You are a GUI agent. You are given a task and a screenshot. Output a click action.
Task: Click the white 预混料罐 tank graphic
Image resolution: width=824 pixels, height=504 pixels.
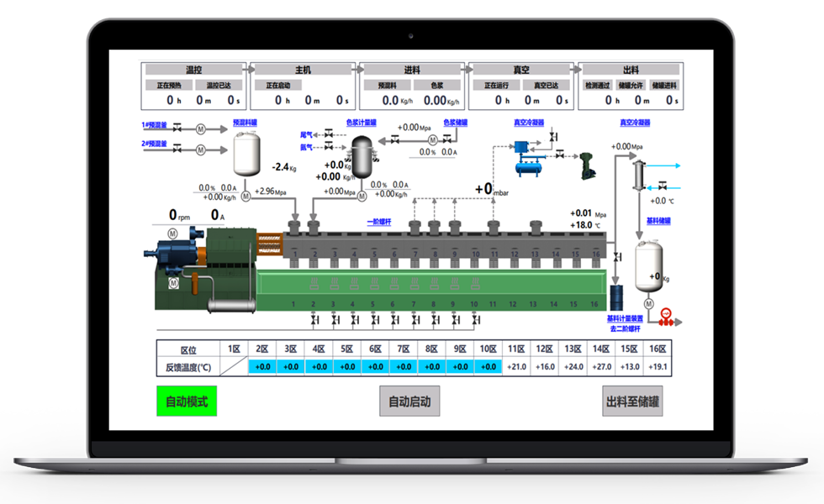coord(246,153)
